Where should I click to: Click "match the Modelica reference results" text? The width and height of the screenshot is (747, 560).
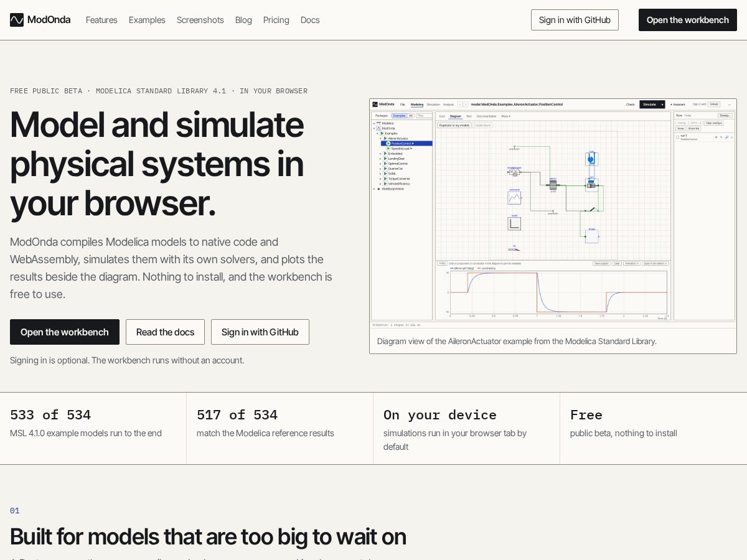coord(265,433)
